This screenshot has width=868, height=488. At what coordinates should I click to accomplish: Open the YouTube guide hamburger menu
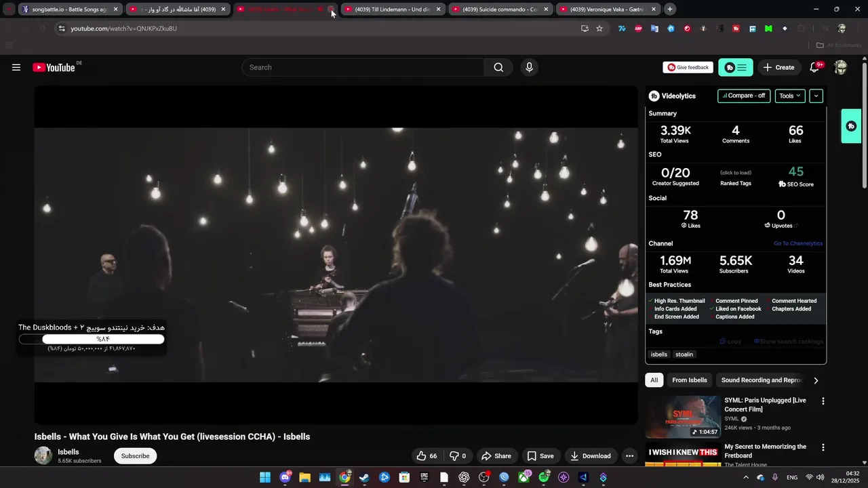16,67
